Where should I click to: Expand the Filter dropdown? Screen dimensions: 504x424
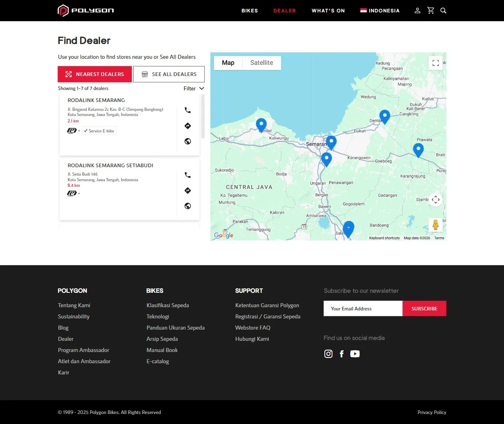[194, 88]
